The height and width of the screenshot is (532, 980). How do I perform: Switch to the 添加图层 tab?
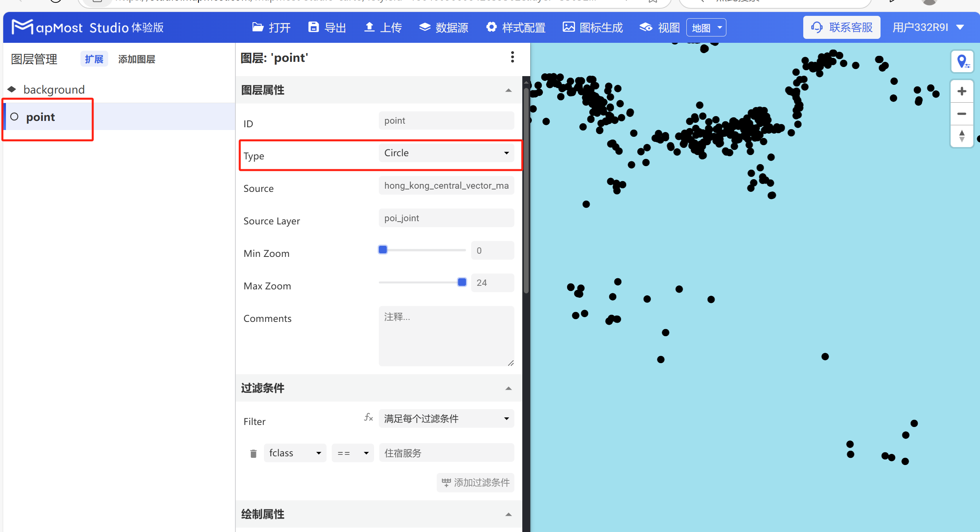pos(136,59)
